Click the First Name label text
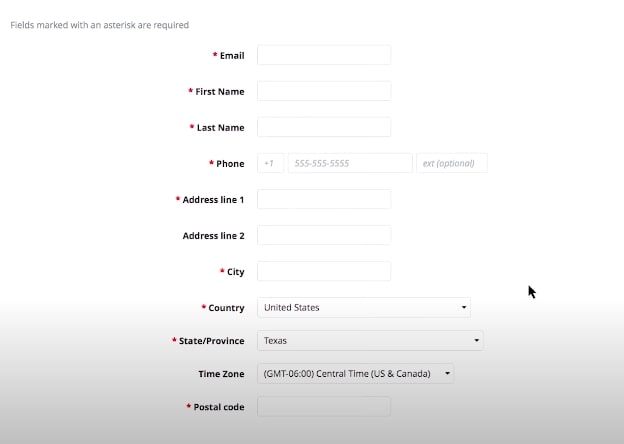 (219, 92)
